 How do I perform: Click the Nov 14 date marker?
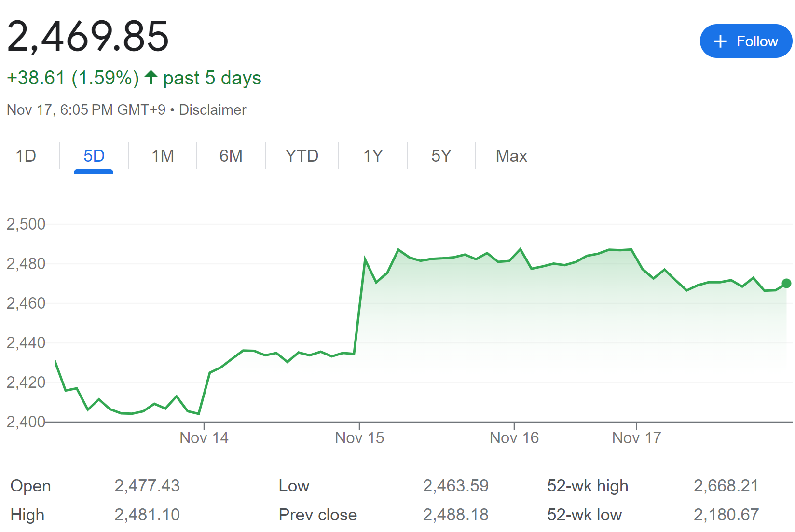204,437
